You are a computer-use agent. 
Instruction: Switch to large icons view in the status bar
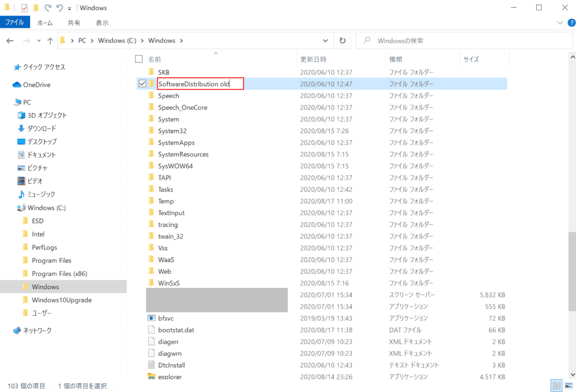click(569, 386)
